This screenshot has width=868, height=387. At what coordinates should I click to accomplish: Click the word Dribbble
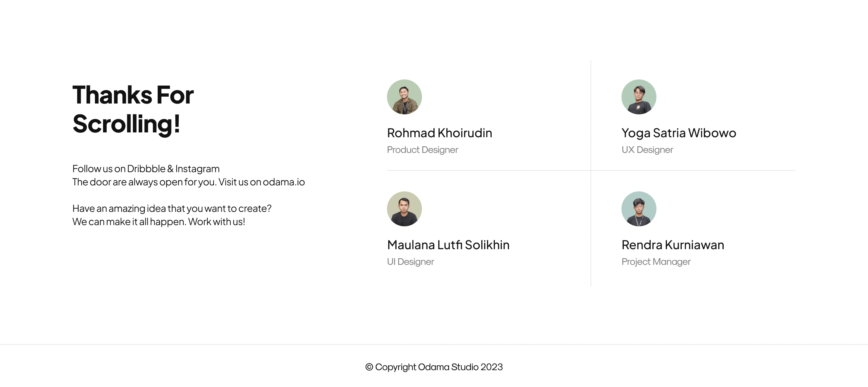pyautogui.click(x=146, y=169)
